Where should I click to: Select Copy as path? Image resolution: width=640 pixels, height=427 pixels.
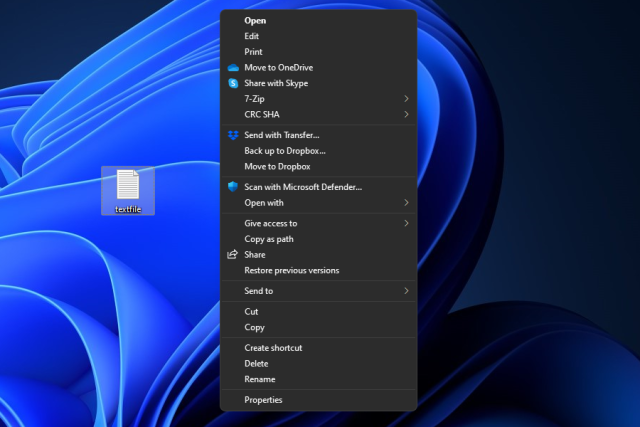318,239
